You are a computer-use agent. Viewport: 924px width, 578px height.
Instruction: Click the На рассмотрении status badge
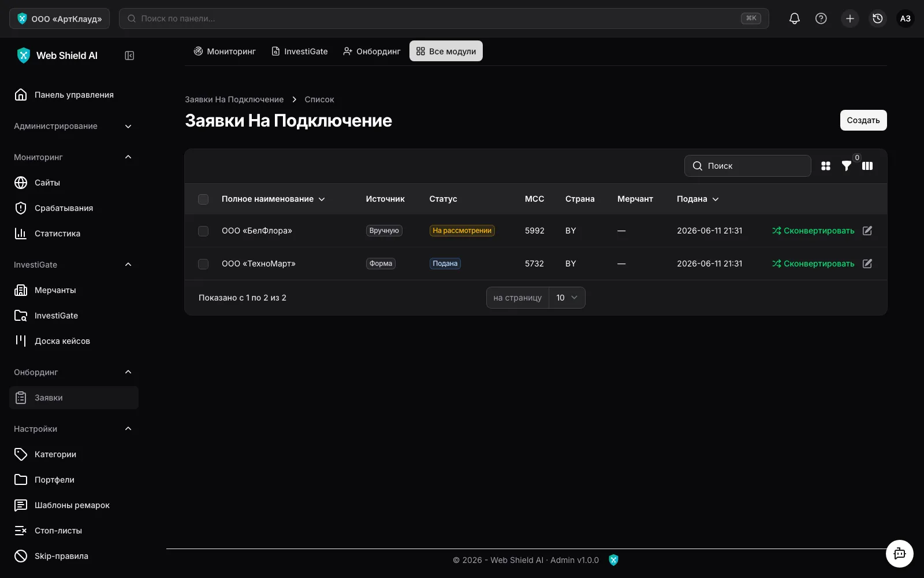[x=462, y=231]
